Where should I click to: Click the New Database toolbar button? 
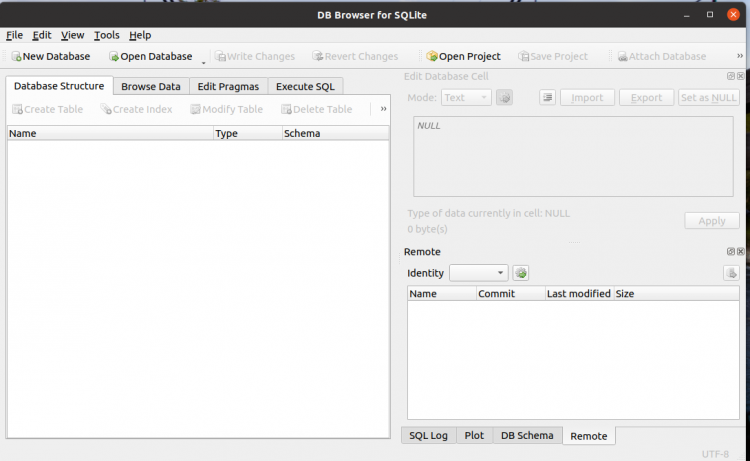click(51, 56)
